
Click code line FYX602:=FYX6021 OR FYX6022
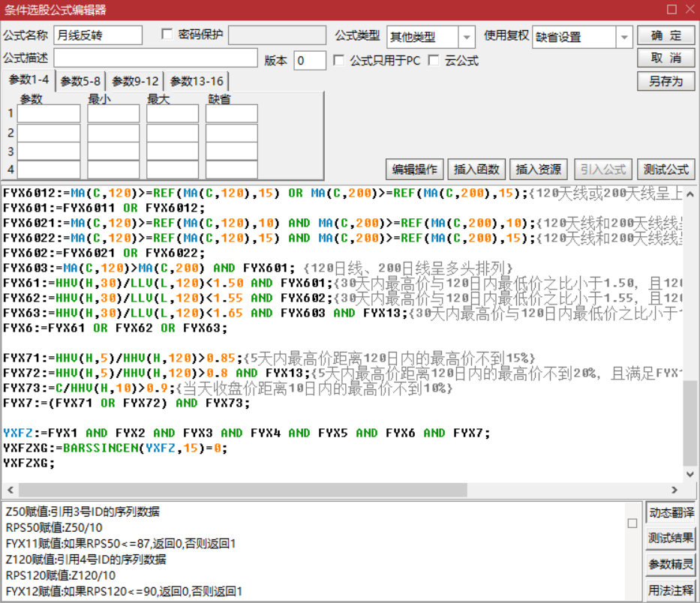pos(104,253)
